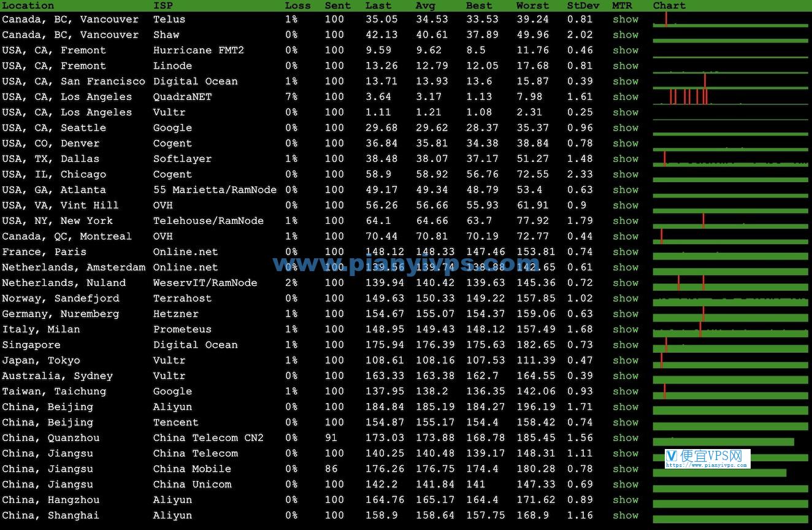Click the latency chart in Quanzhou row

pos(724,440)
